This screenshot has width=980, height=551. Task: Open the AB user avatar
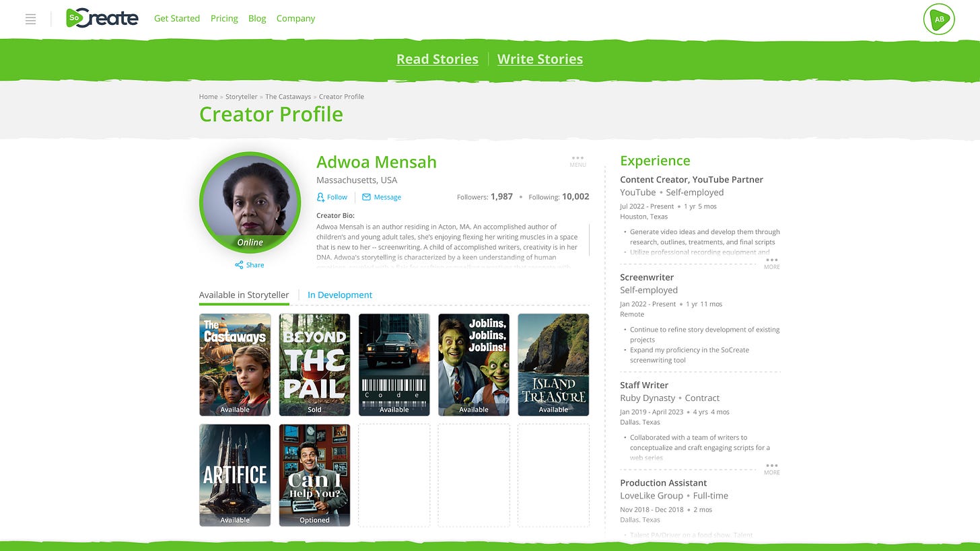[939, 19]
